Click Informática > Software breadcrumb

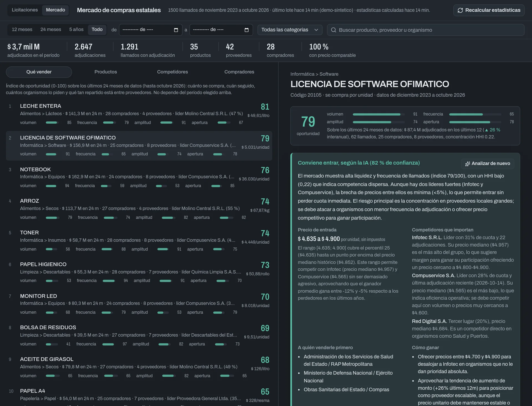[314, 74]
